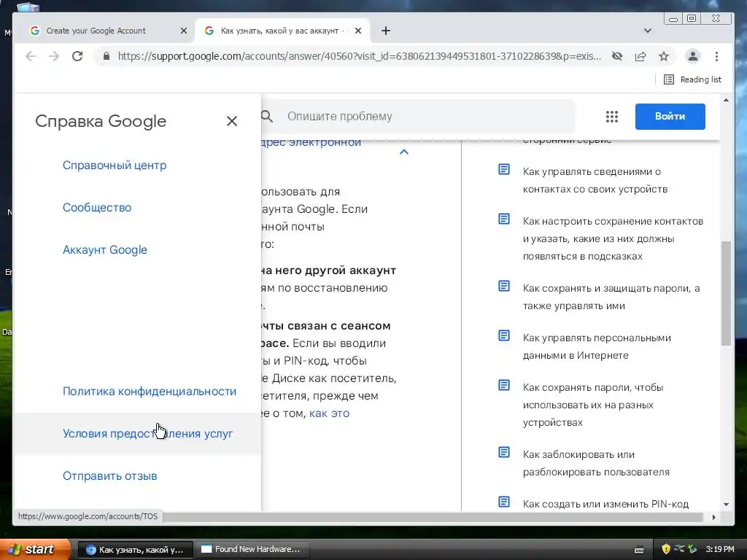
Task: Open Условия предоставления услуг link
Action: pos(147,433)
